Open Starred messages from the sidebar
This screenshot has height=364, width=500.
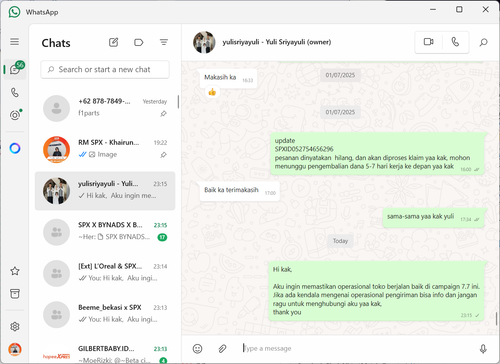tap(15, 271)
